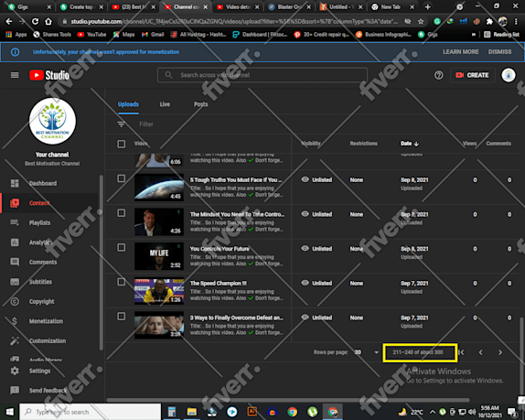This screenshot has width=525, height=420.
Task: Tick checkbox for 5 Tough Truths video
Action: tap(122, 178)
